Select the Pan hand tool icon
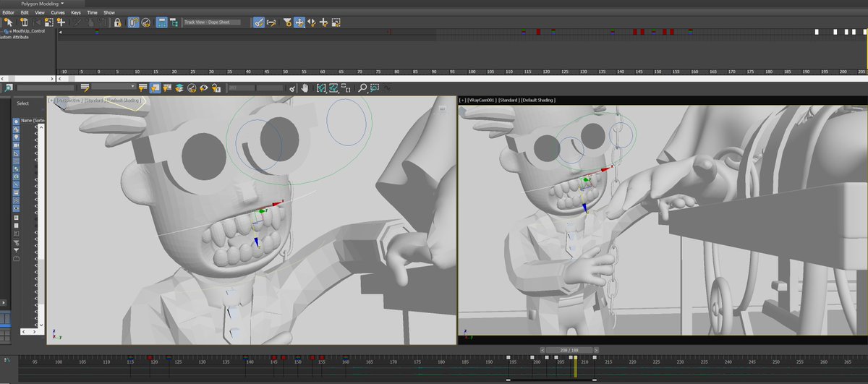 305,88
